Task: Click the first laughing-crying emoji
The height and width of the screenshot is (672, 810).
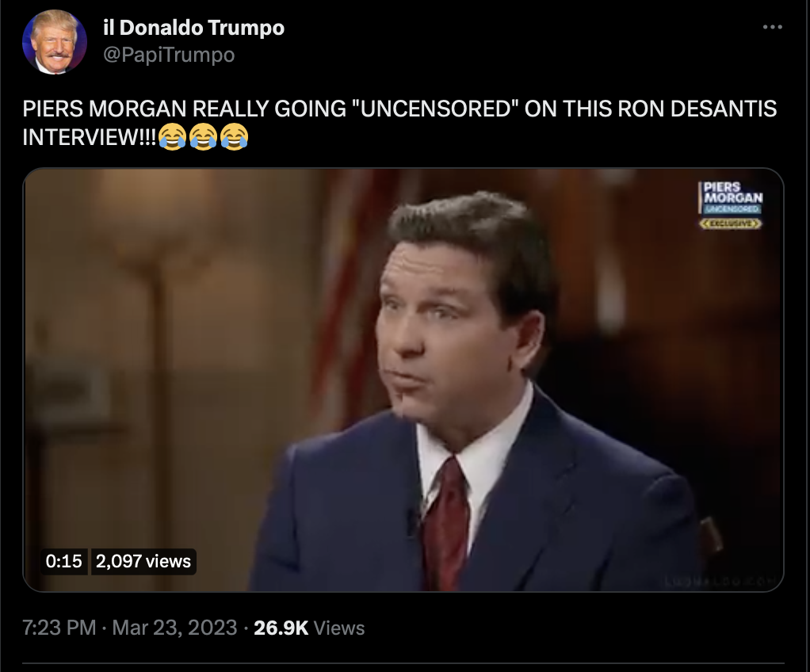Action: [172, 137]
